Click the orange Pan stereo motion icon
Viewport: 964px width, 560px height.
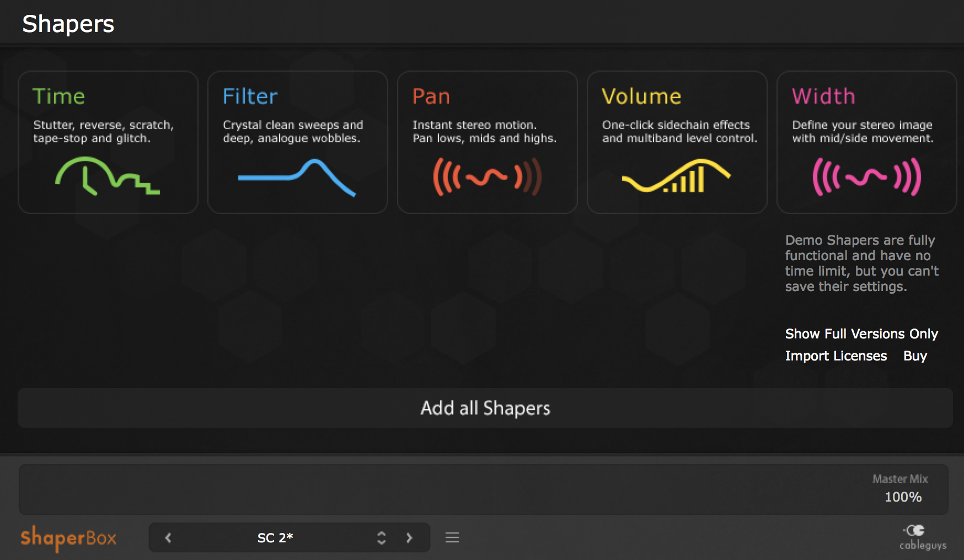pyautogui.click(x=487, y=177)
